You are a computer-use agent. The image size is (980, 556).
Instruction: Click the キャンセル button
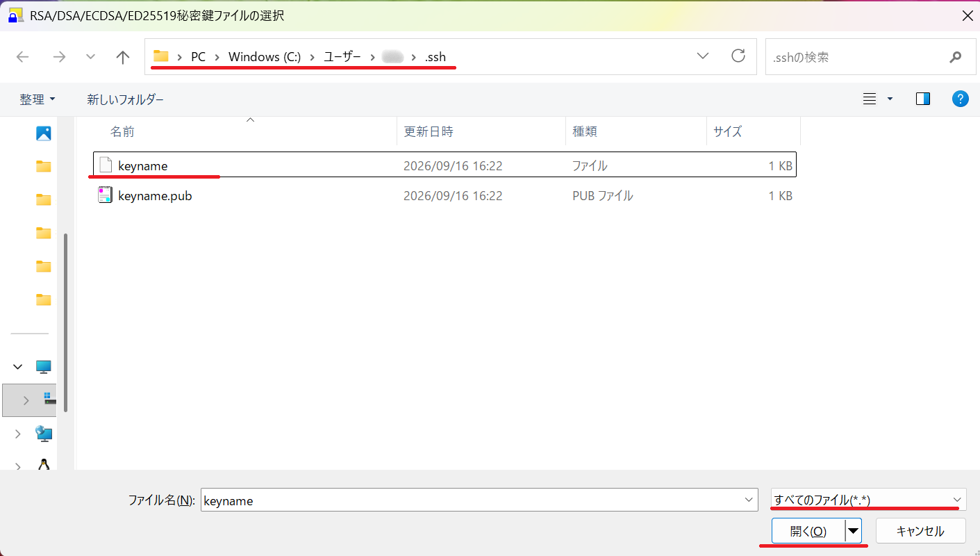[920, 531]
